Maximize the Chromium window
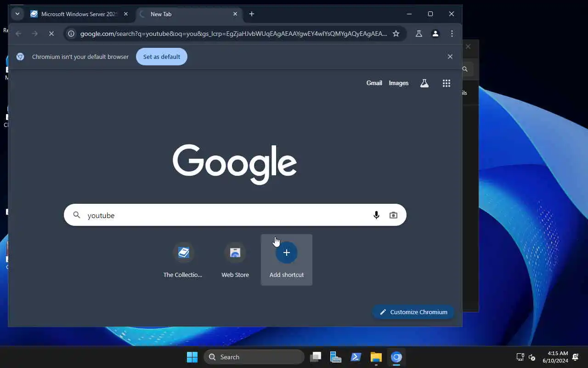588x368 pixels. [x=430, y=14]
